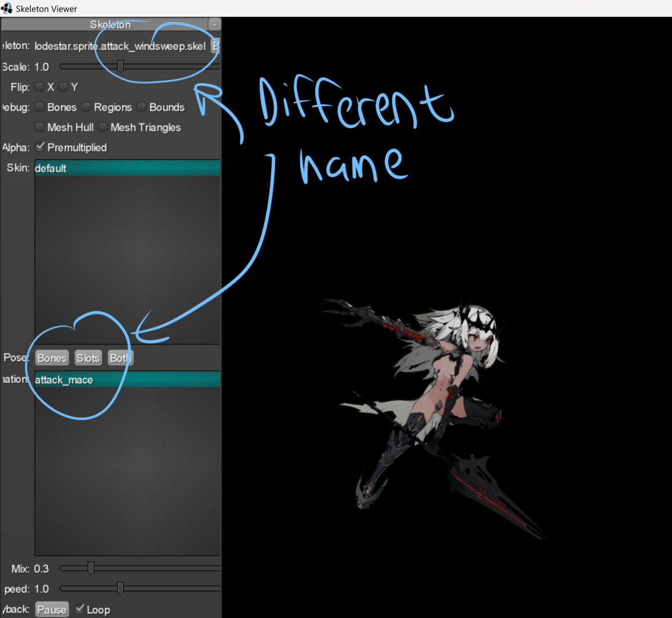
Task: Collapse the Skeleton panel with minus button
Action: (x=214, y=25)
